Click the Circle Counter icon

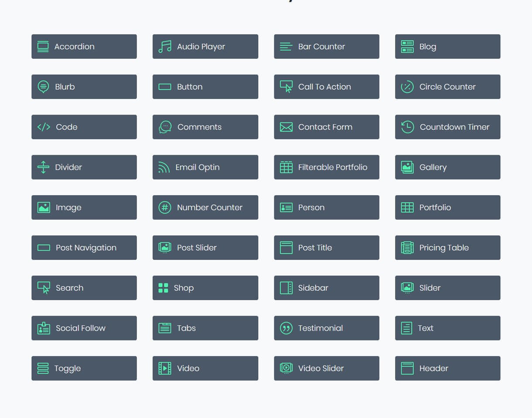point(407,87)
